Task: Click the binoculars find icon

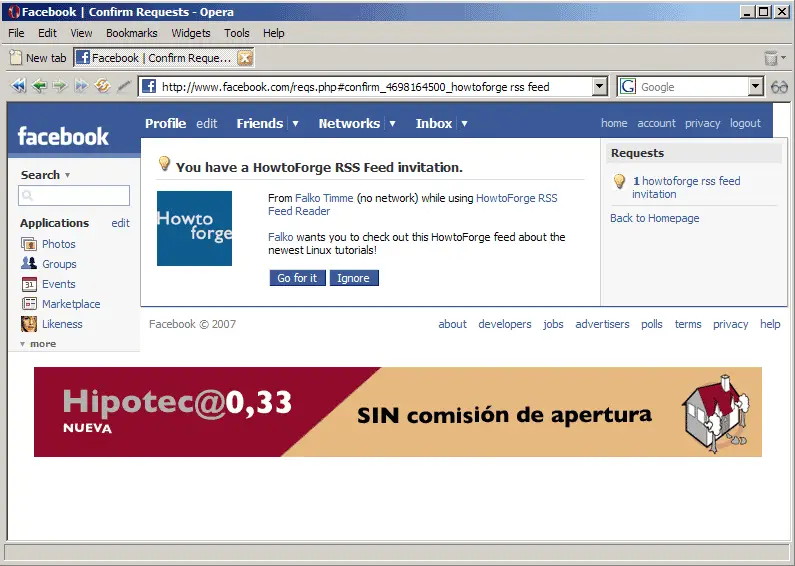Action: pos(779,87)
